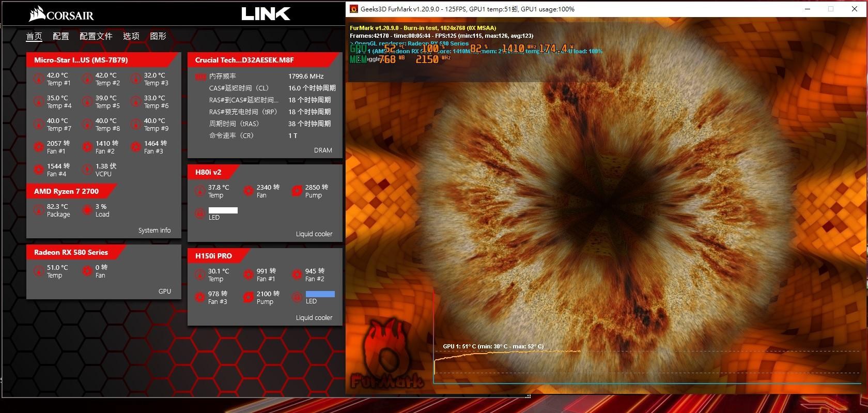Open the blue H150i PRO LED color swatch
This screenshot has height=413, width=868.
click(320, 294)
